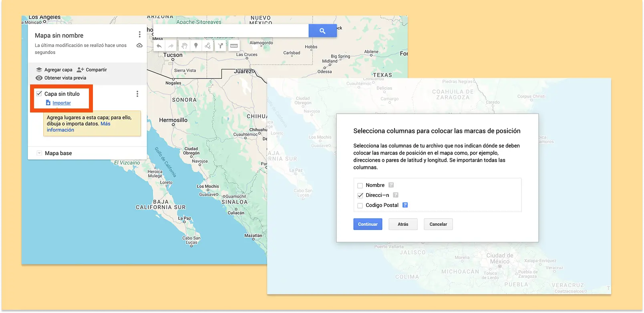Click the blue magnifier search button
This screenshot has width=644, height=313.
coord(322,31)
